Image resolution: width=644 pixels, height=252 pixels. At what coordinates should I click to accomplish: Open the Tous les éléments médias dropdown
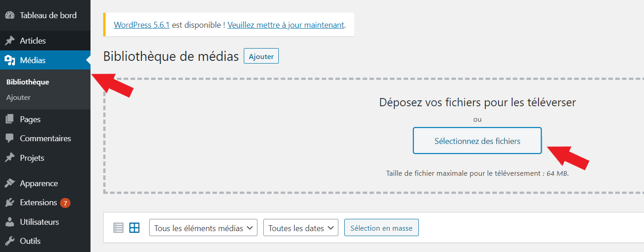[203, 228]
